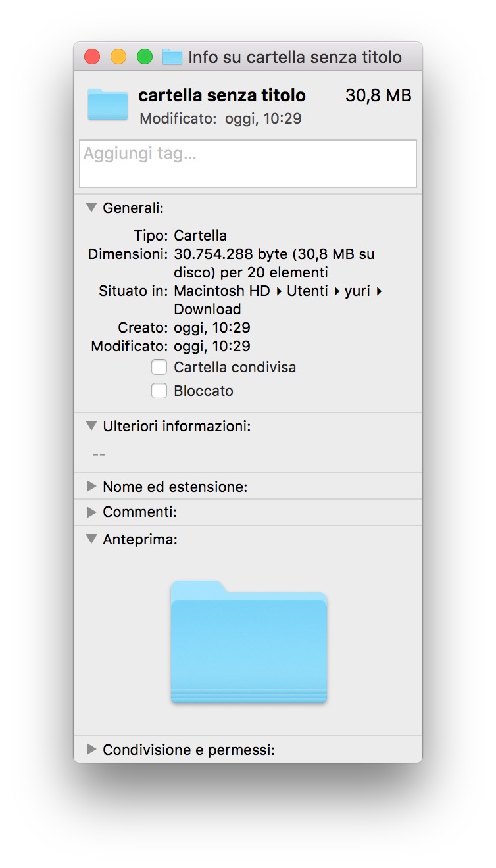Viewport: 496px width, 868px height.
Task: Click the large folder preview image
Action: pos(249,642)
